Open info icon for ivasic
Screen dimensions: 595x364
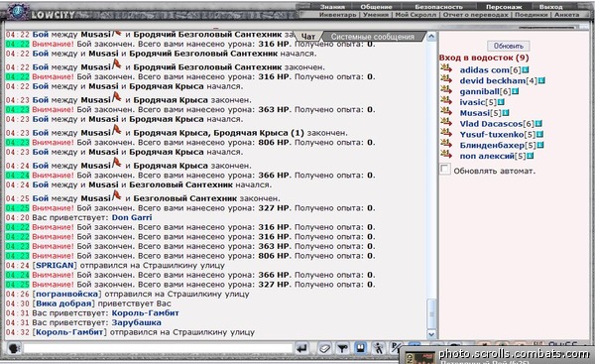501,102
